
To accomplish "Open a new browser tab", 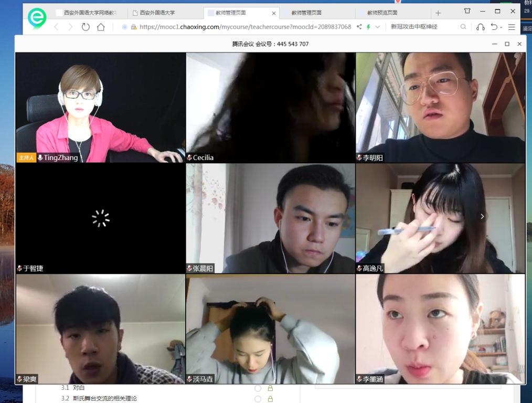I will [x=438, y=13].
